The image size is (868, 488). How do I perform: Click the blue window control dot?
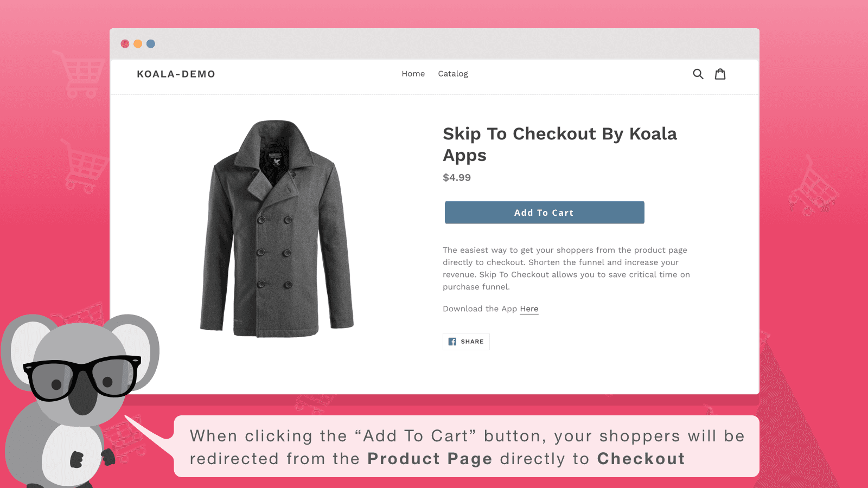click(x=151, y=44)
